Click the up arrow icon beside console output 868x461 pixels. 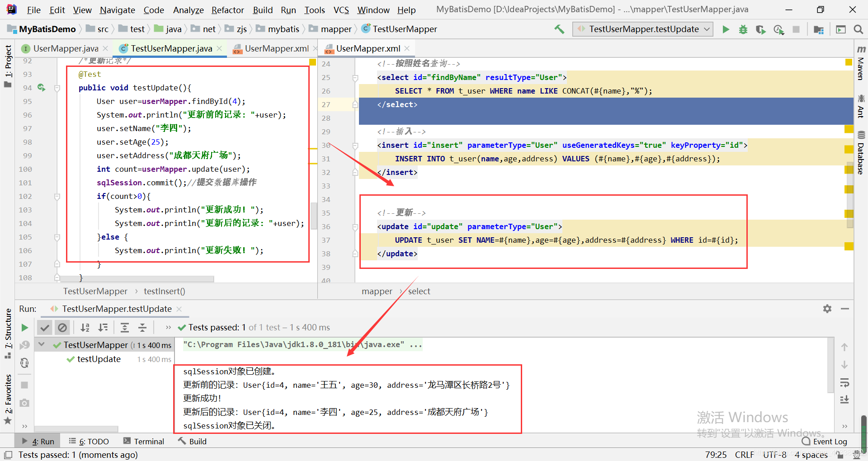pyautogui.click(x=844, y=347)
